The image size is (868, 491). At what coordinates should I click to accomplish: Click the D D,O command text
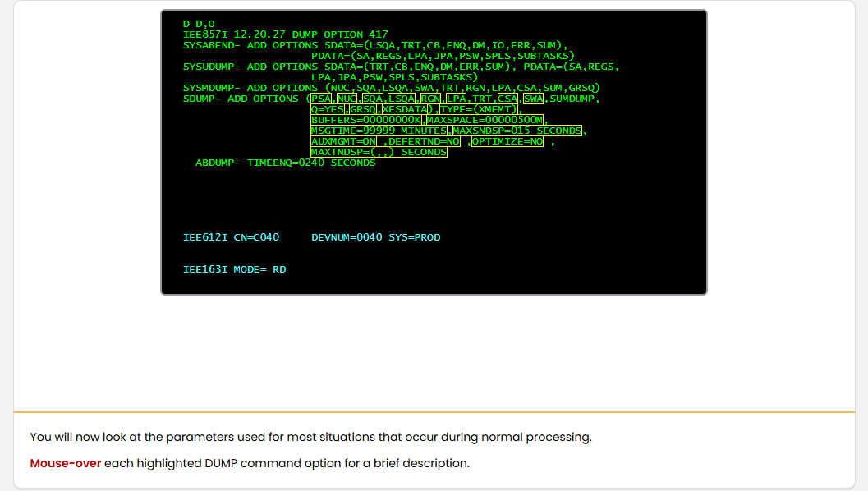point(199,24)
